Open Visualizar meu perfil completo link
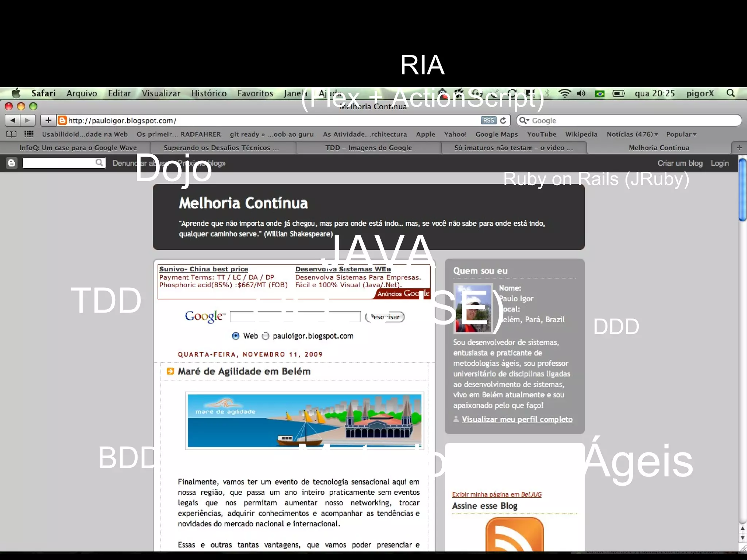This screenshot has height=560, width=747. [517, 419]
